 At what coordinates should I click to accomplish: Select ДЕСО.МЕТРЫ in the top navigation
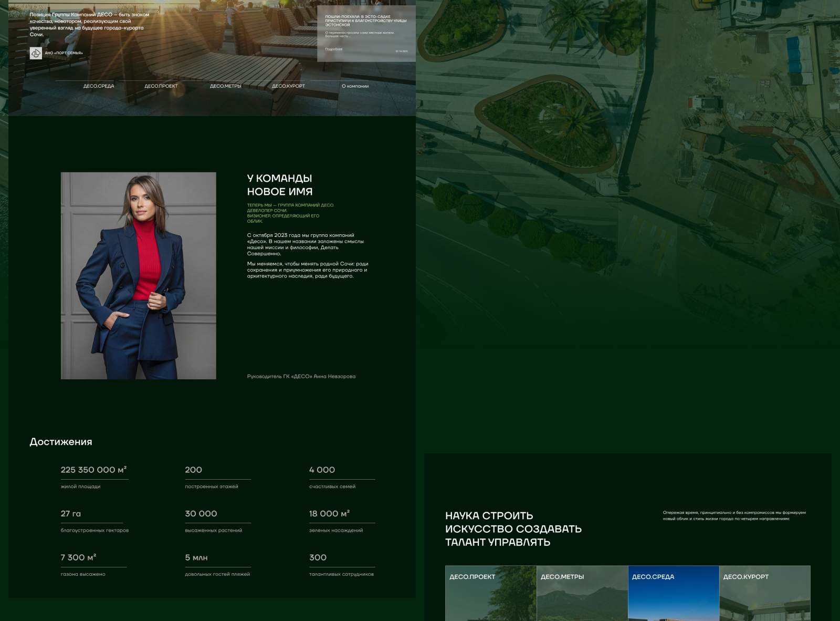[x=226, y=86]
